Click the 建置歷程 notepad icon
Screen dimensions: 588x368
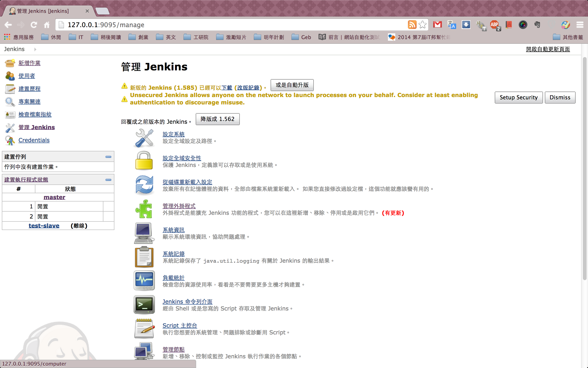tap(10, 89)
